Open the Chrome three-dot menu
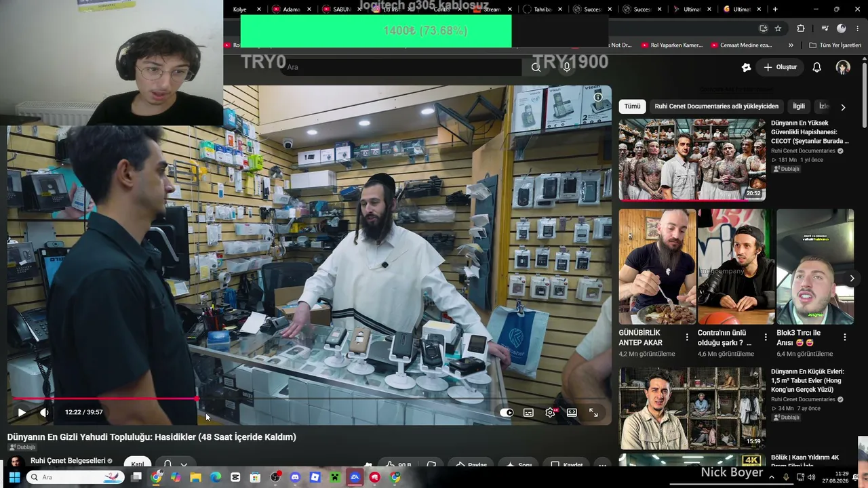Image resolution: width=868 pixels, height=488 pixels. tap(858, 28)
